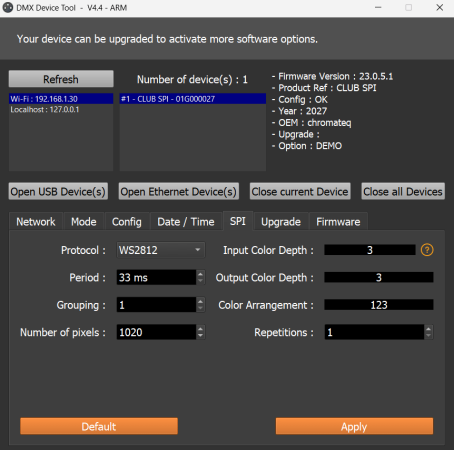Select the Upgrade tab
Viewport: 454px width, 450px height.
(281, 222)
